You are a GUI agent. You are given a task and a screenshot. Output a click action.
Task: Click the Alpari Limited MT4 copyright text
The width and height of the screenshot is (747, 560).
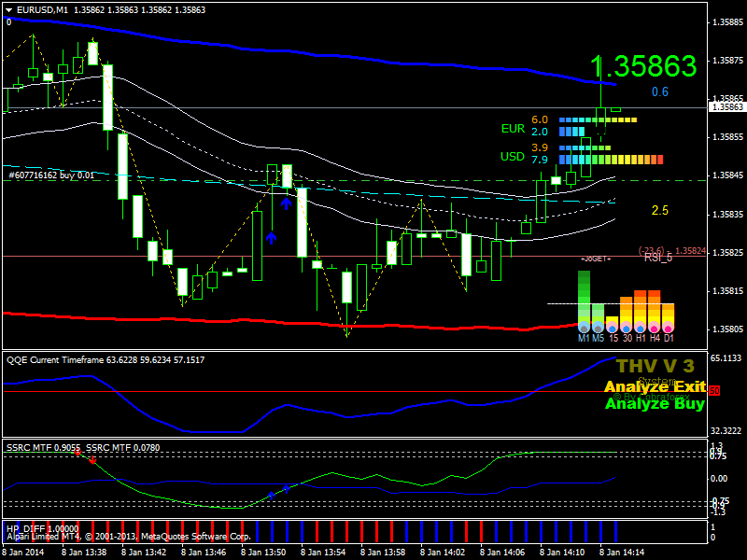[x=129, y=536]
